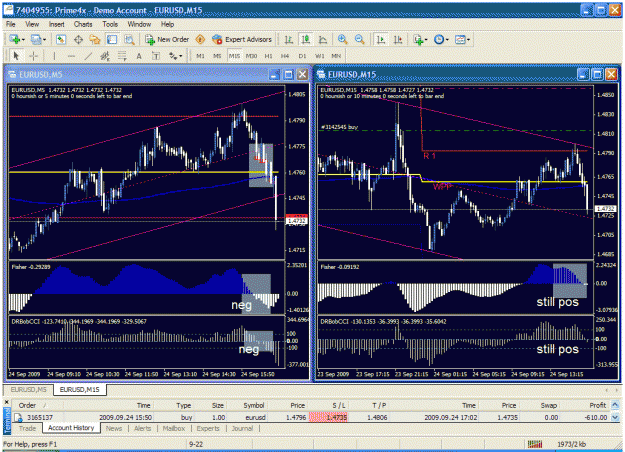Switch chart to bar chart style
Image resolution: width=625 pixels, height=452 pixels.
[x=289, y=39]
